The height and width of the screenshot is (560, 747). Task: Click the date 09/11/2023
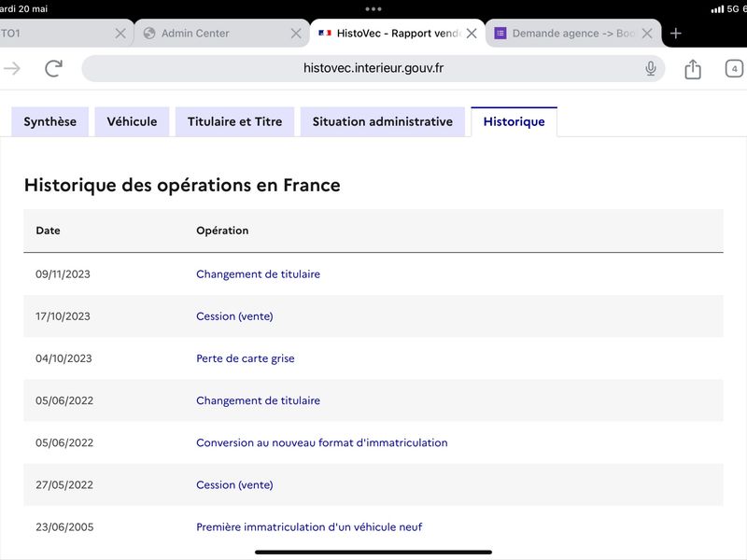click(x=63, y=274)
